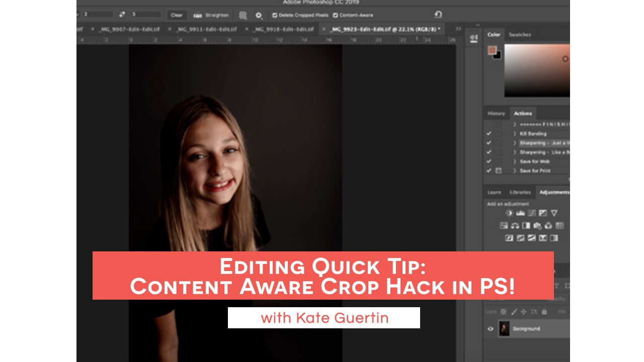Select the layer named Background
Image resolution: width=644 pixels, height=362 pixels.
click(x=526, y=329)
